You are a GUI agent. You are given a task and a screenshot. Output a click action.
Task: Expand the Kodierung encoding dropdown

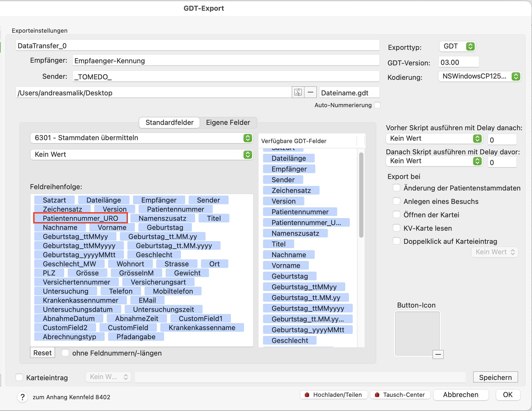click(x=480, y=76)
